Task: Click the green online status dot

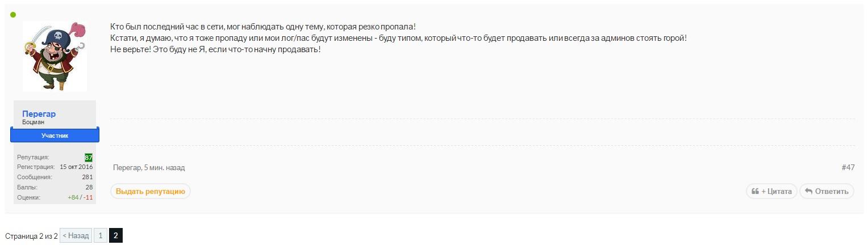Action: (13, 15)
